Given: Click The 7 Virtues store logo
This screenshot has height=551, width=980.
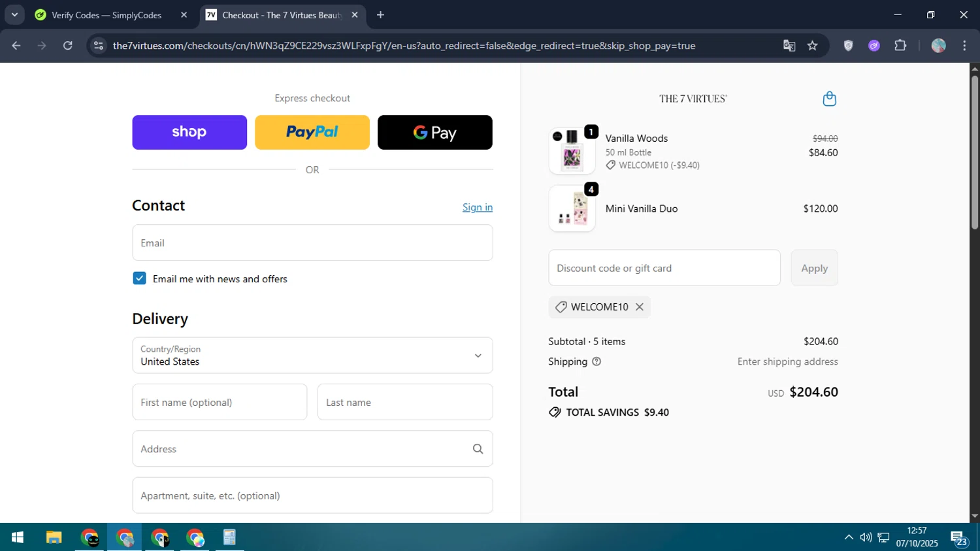Looking at the screenshot, I should (693, 99).
